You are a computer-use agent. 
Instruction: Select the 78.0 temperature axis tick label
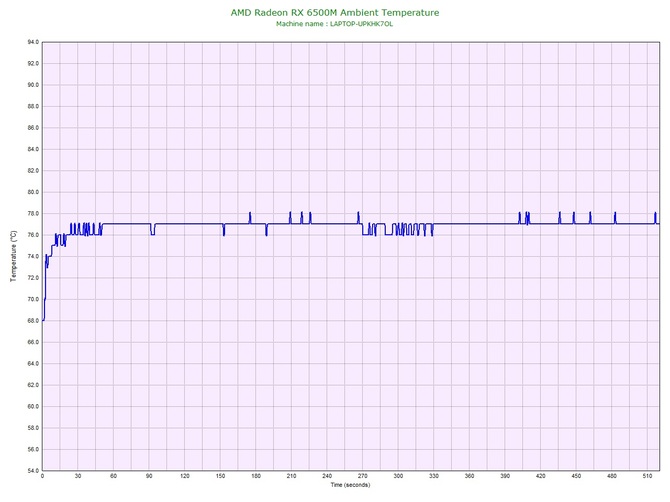tap(33, 213)
